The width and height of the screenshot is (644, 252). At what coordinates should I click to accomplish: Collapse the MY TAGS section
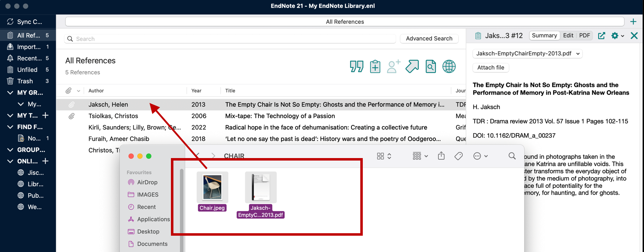tap(10, 116)
